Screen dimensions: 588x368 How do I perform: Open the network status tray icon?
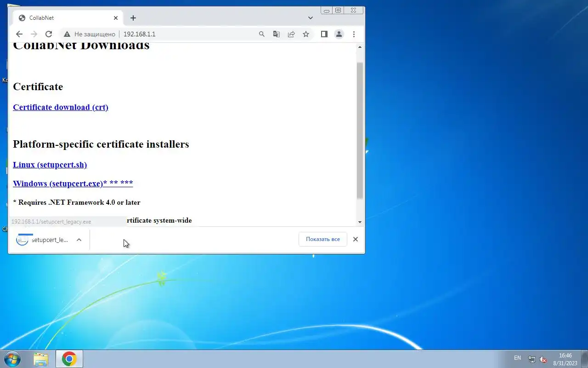[x=531, y=359]
